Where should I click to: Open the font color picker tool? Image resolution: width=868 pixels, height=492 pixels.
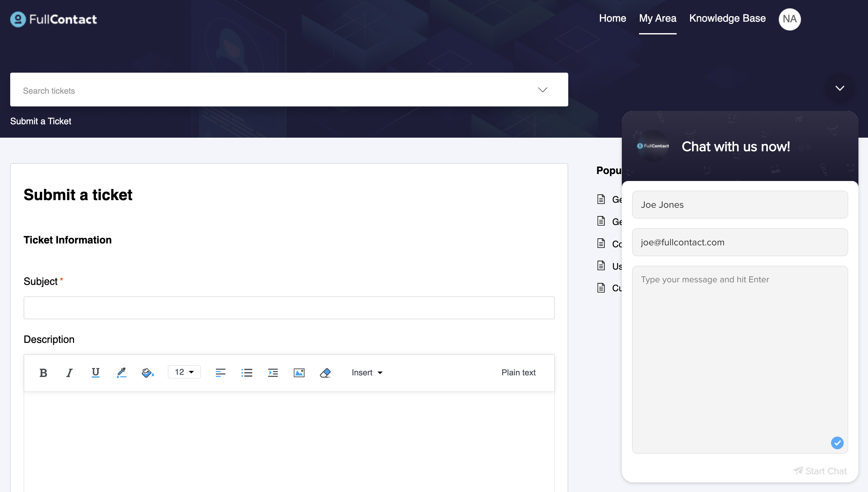[121, 373]
